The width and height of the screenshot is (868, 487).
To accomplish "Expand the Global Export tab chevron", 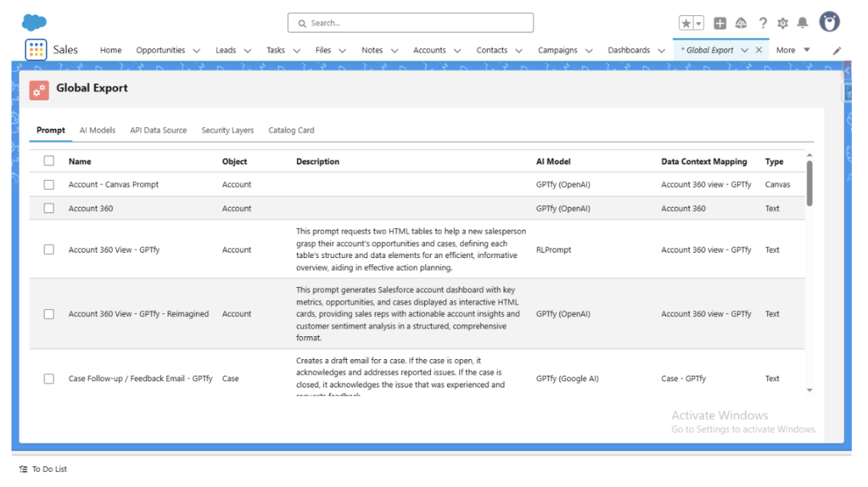I will point(745,50).
